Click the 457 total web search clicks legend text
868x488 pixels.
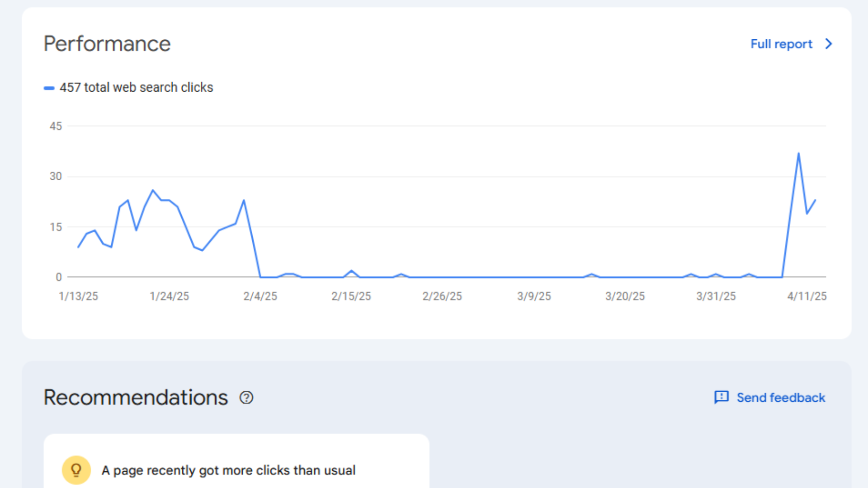point(137,87)
